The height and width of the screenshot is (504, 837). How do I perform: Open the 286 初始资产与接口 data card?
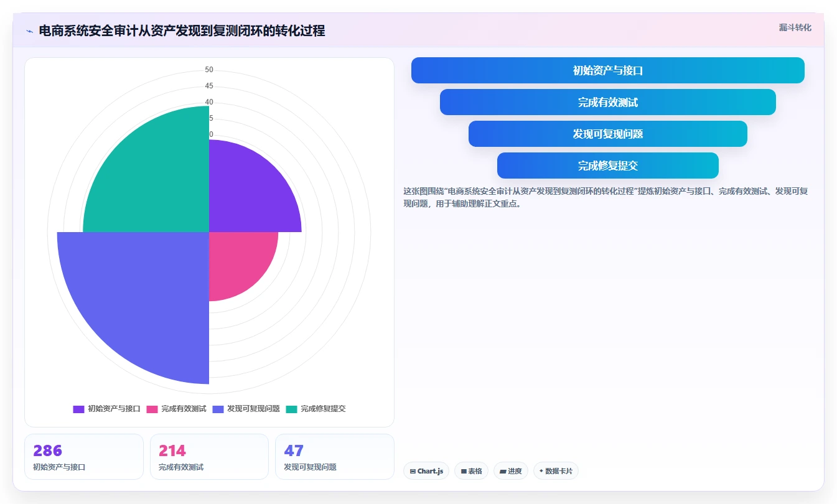(x=84, y=457)
